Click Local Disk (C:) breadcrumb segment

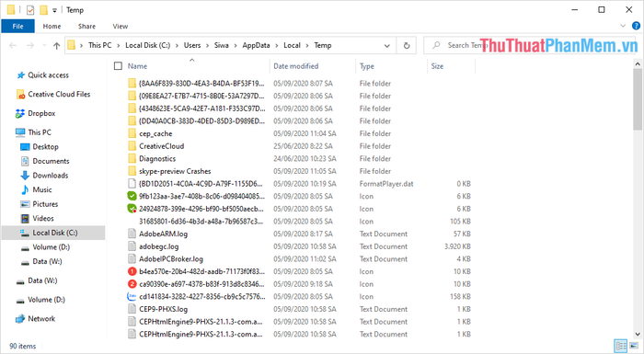[x=147, y=46]
